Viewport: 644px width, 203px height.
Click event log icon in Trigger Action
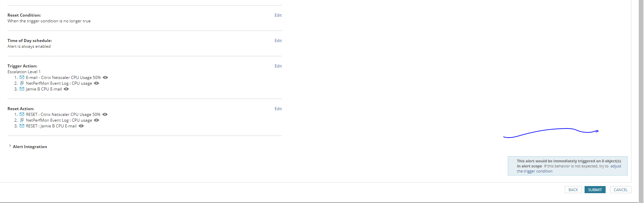click(x=22, y=83)
